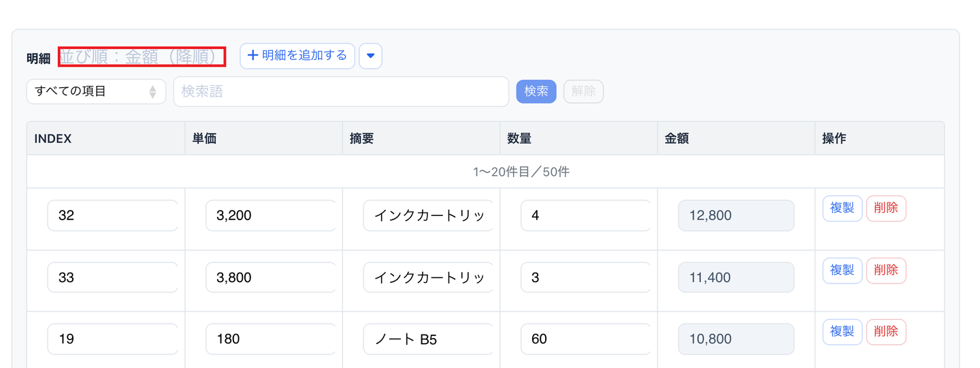Click the 1〜20件目／50件 pagination text
980x368 pixels.
[x=521, y=172]
